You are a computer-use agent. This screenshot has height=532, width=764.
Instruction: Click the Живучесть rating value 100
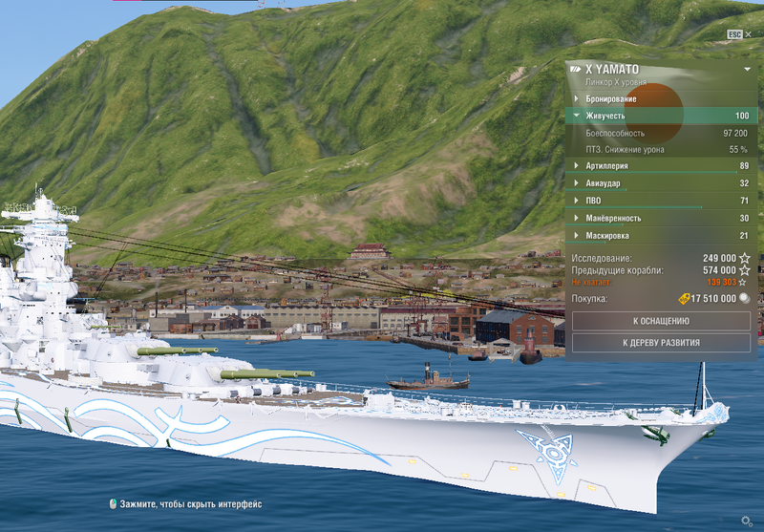[742, 116]
